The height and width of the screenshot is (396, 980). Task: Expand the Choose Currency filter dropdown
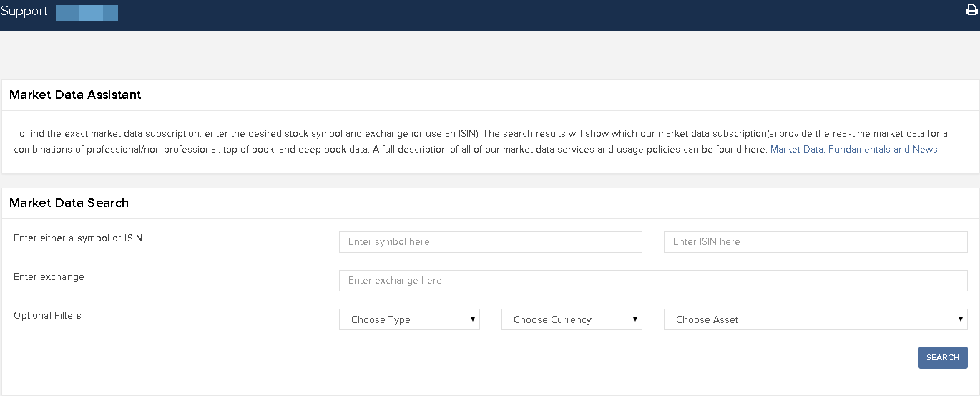(x=571, y=319)
